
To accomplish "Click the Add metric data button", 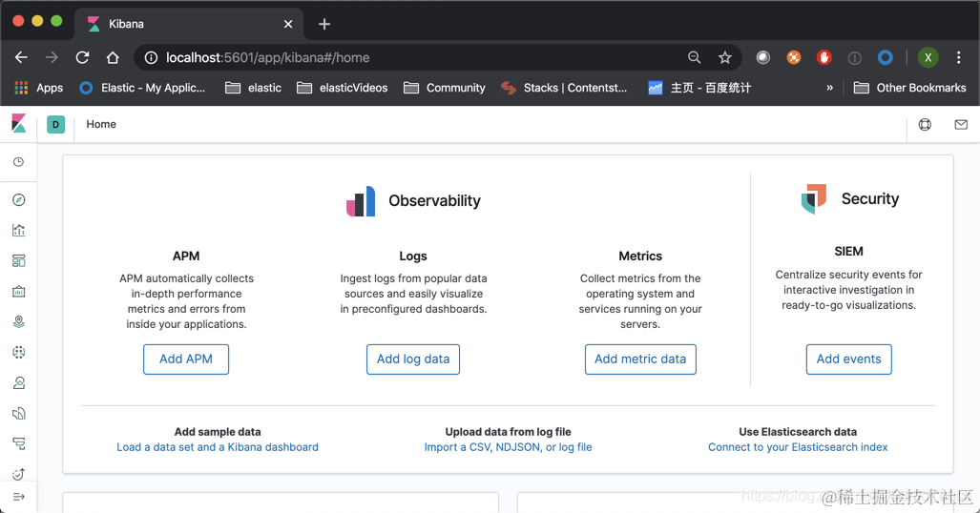I will click(640, 359).
